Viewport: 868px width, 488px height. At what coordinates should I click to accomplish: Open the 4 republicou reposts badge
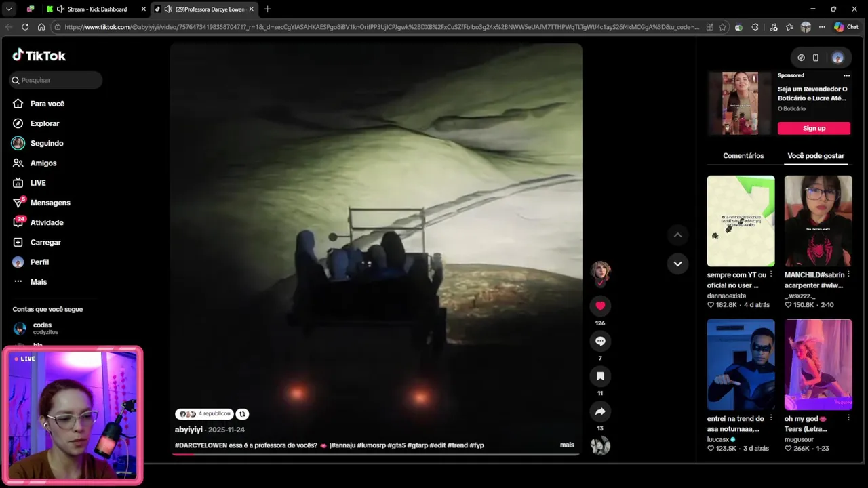[x=204, y=414]
